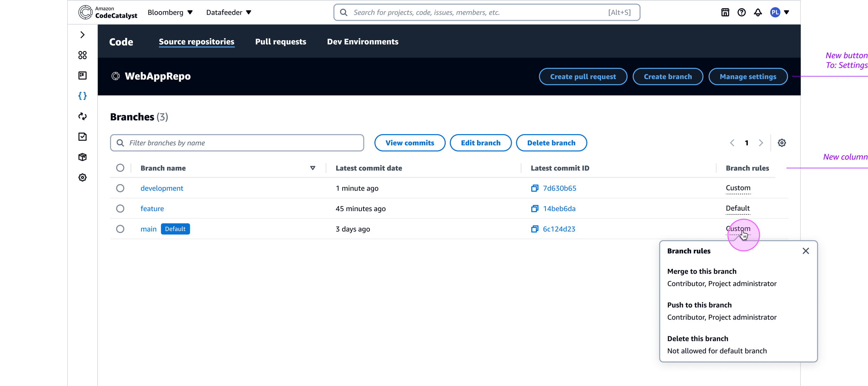The width and height of the screenshot is (868, 386).
Task: Open the help question mark icon
Action: tap(741, 13)
